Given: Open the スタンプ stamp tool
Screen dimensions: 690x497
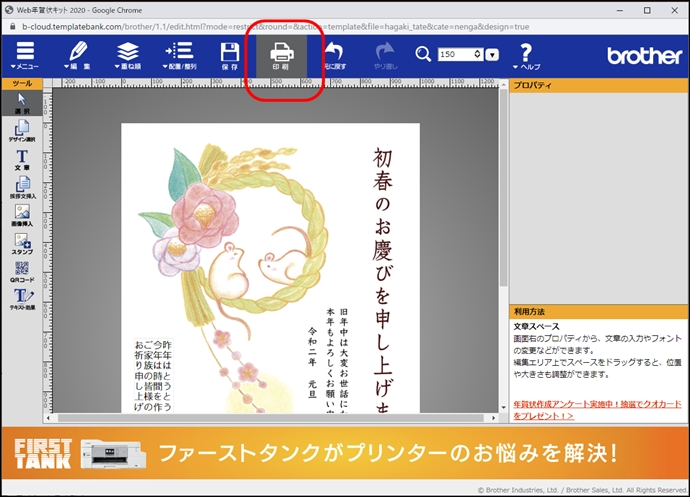Looking at the screenshot, I should 22,243.
